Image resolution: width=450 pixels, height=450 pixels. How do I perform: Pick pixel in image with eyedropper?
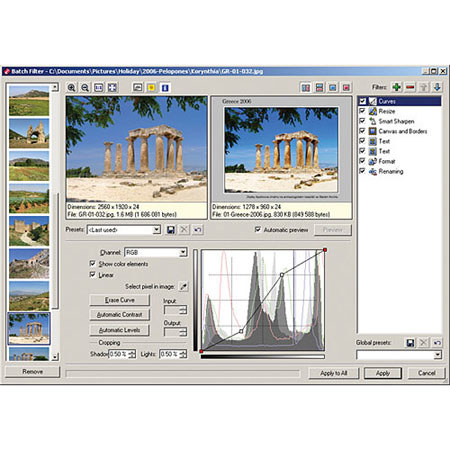183,286
